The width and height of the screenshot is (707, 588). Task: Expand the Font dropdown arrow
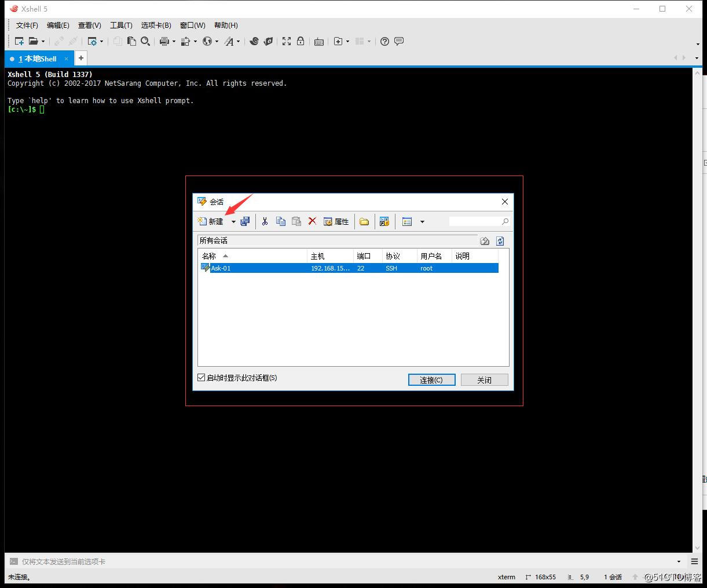pyautogui.click(x=238, y=42)
